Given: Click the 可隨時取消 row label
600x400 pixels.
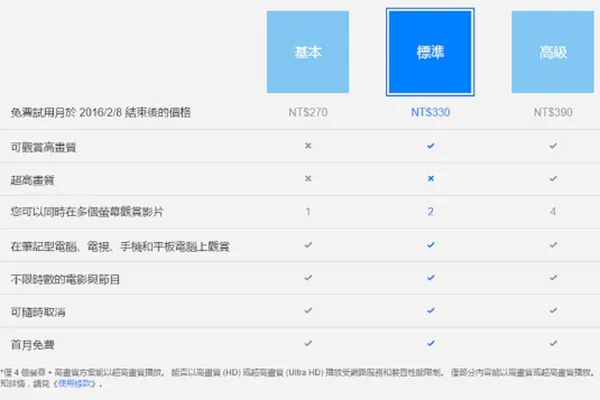Looking at the screenshot, I should click(x=38, y=312).
